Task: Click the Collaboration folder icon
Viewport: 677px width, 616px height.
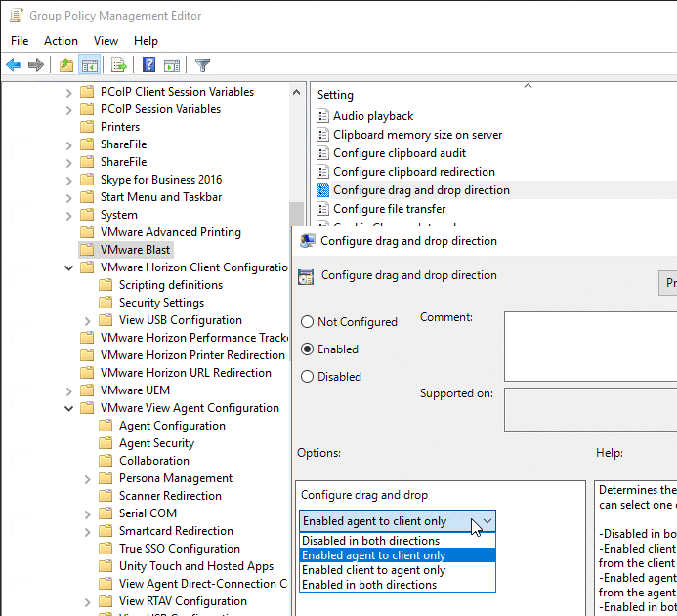Action: click(x=106, y=461)
